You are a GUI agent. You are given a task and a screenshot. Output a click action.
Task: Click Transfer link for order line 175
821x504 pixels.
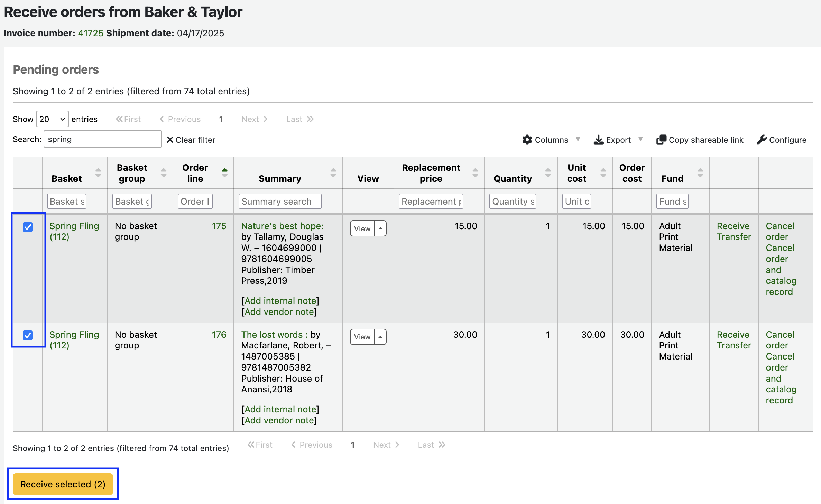734,237
